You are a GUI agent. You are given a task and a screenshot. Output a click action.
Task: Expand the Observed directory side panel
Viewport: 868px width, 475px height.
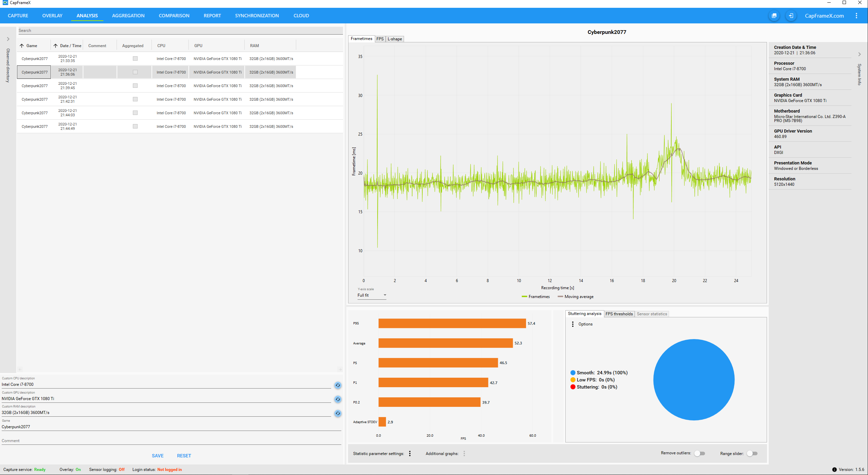8,39
